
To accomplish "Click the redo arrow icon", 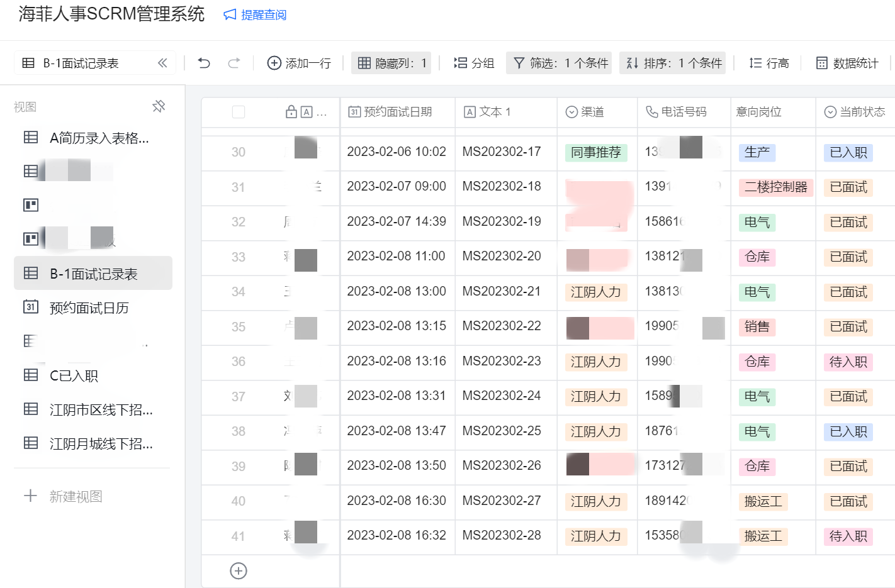I will click(x=234, y=63).
